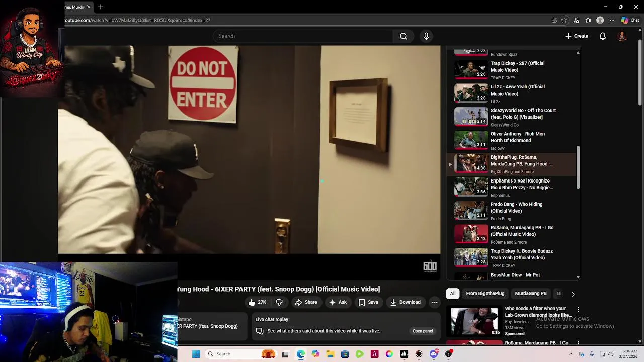Share the 6IXER PARTY video
644x362 pixels.
[x=306, y=302]
